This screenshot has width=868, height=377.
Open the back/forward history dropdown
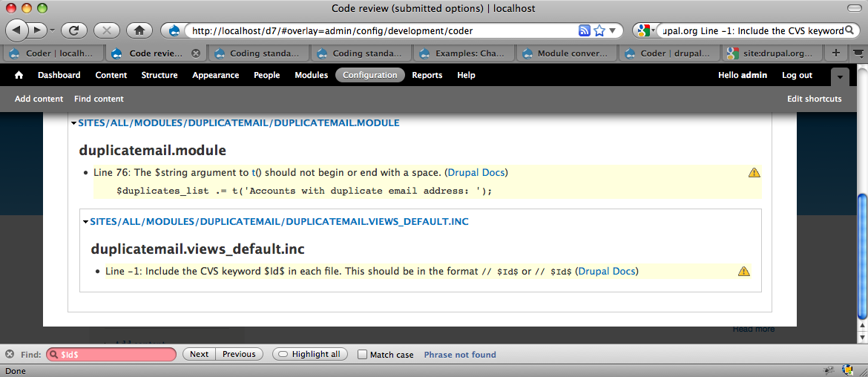(x=52, y=30)
